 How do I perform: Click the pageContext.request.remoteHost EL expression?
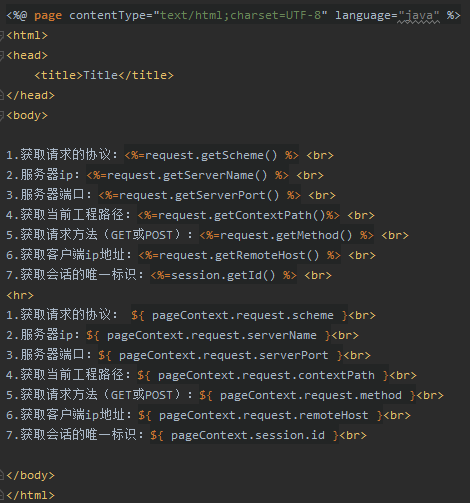260,415
